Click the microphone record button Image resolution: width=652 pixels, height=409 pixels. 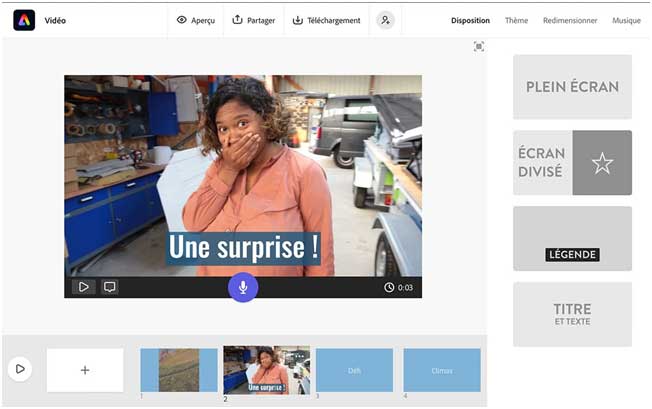[x=243, y=287]
